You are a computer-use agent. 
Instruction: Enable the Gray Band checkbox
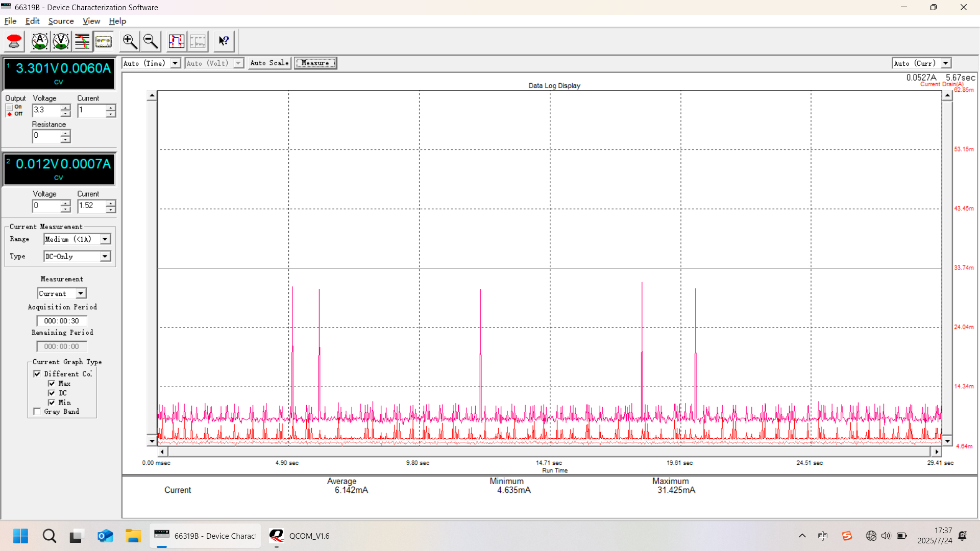tap(36, 411)
